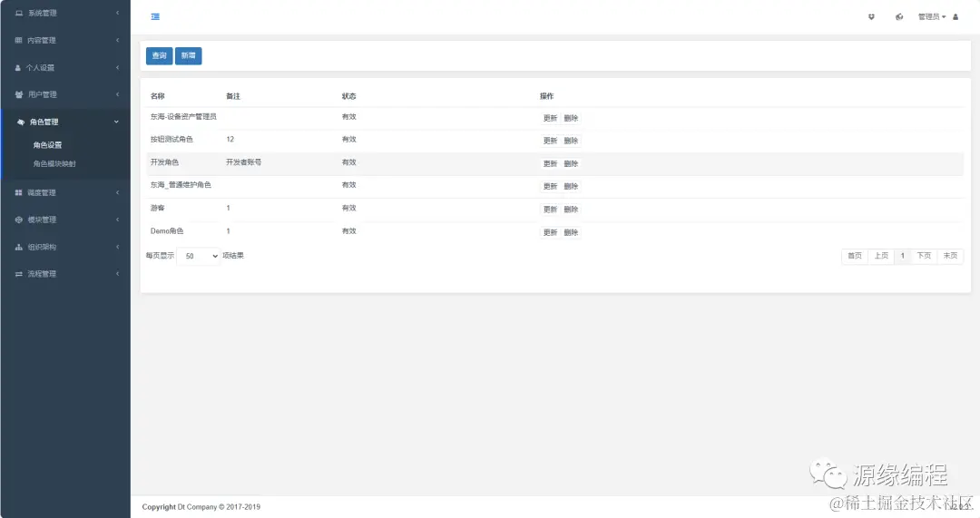This screenshot has height=518, width=980.
Task: Click the box icon in top header
Action: pyautogui.click(x=871, y=17)
